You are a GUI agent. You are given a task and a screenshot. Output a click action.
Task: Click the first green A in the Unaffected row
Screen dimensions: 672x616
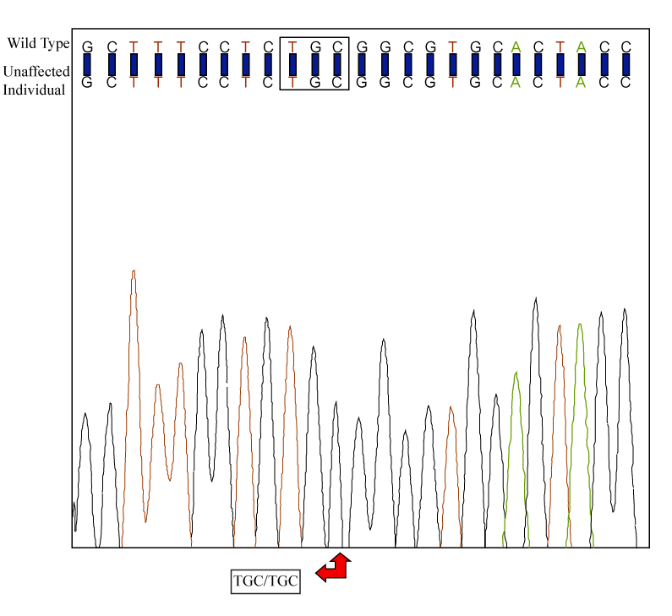click(x=516, y=82)
